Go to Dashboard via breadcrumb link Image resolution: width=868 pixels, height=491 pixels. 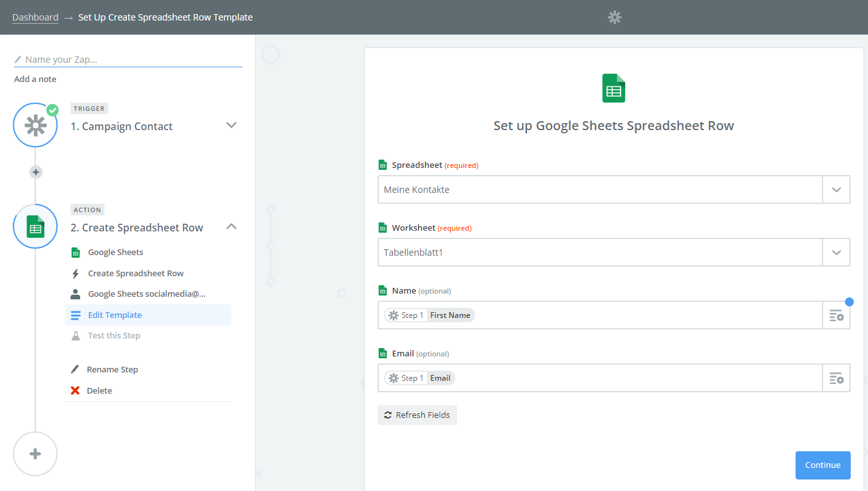point(35,17)
